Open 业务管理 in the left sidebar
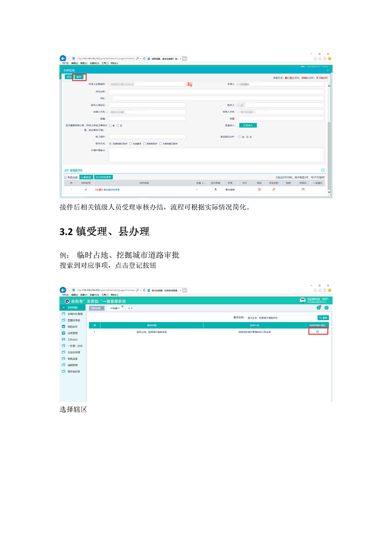 [x=72, y=333]
